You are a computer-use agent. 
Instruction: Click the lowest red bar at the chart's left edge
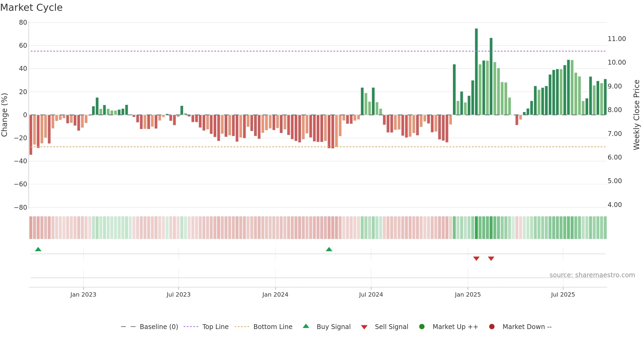[x=31, y=135]
